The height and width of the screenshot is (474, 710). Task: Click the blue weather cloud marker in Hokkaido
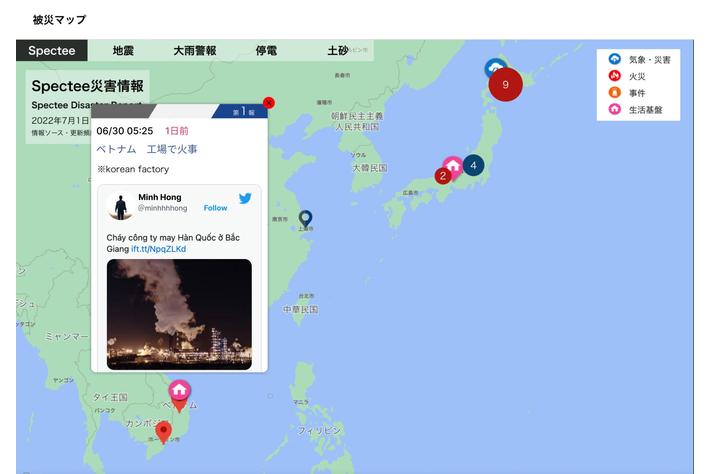(x=495, y=67)
